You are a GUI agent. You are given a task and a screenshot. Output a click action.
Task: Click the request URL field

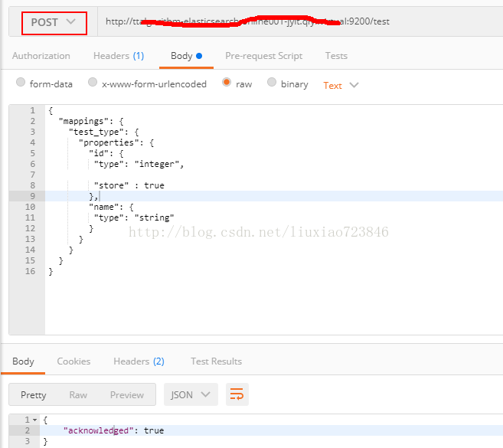[300, 21]
